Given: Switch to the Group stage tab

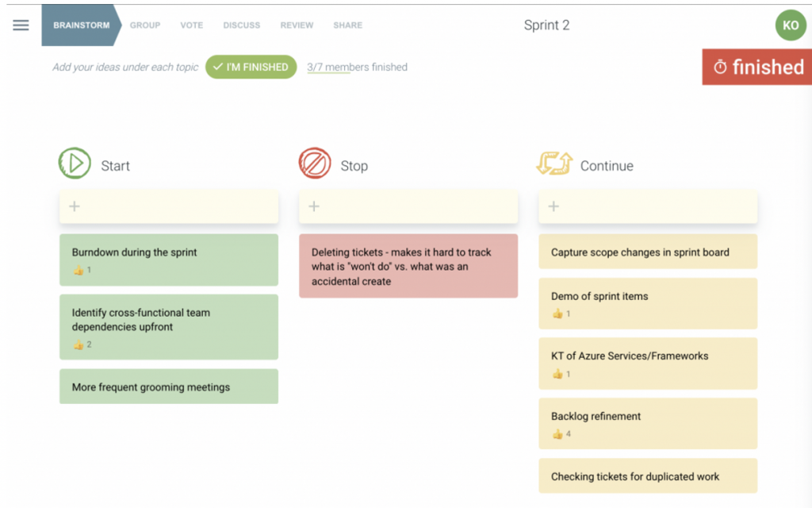Looking at the screenshot, I should pos(145,25).
